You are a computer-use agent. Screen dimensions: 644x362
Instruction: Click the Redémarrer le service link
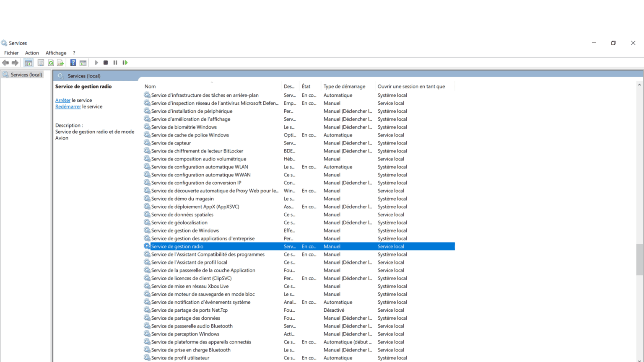click(68, 106)
